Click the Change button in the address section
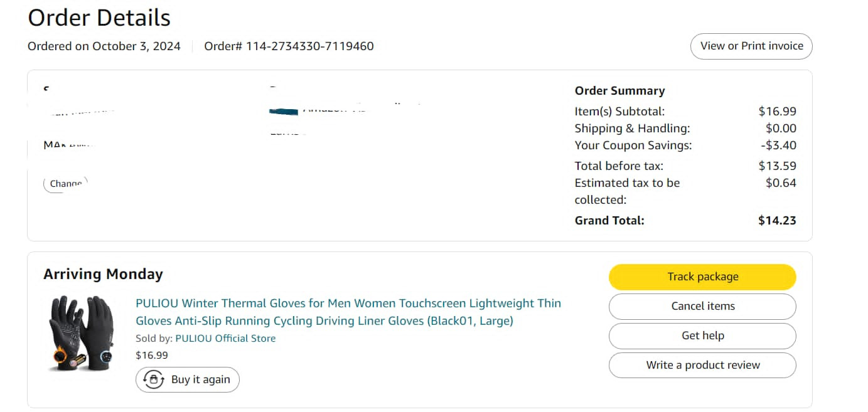This screenshot has height=412, width=868. pos(66,184)
